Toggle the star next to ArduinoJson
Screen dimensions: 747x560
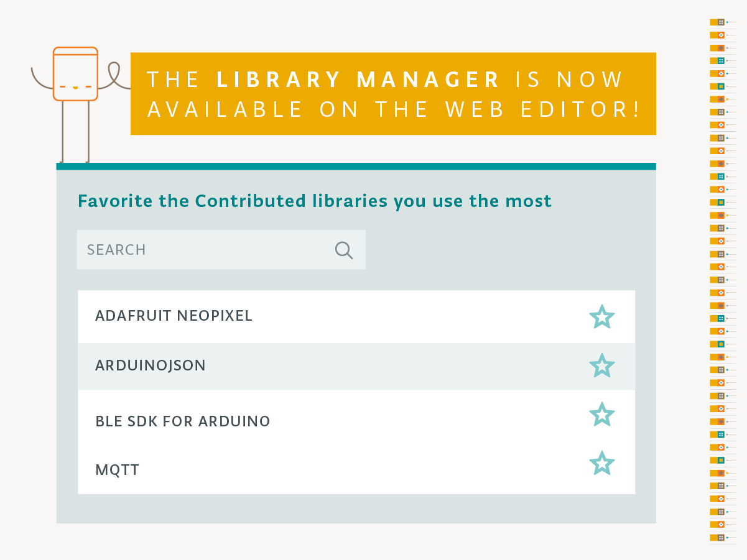click(x=601, y=365)
